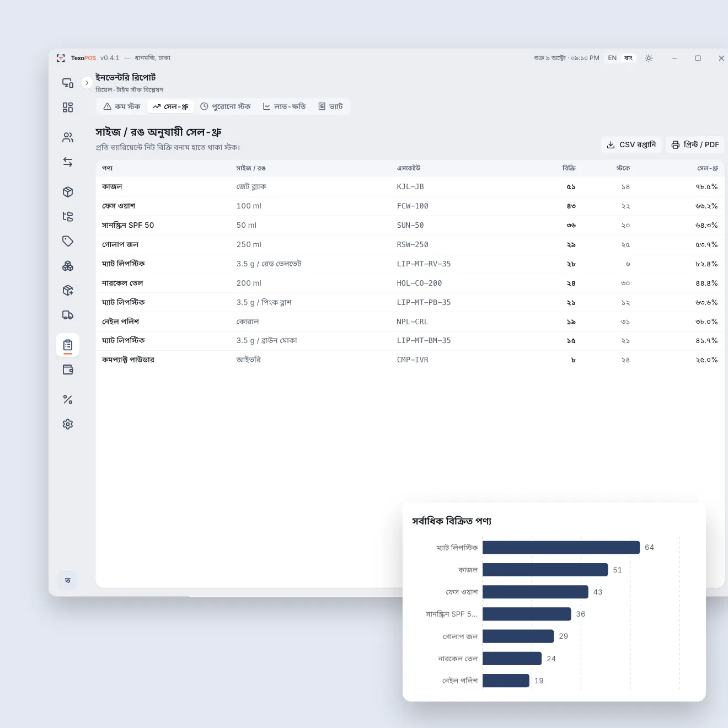Click the বিক্রি column header

tap(569, 168)
